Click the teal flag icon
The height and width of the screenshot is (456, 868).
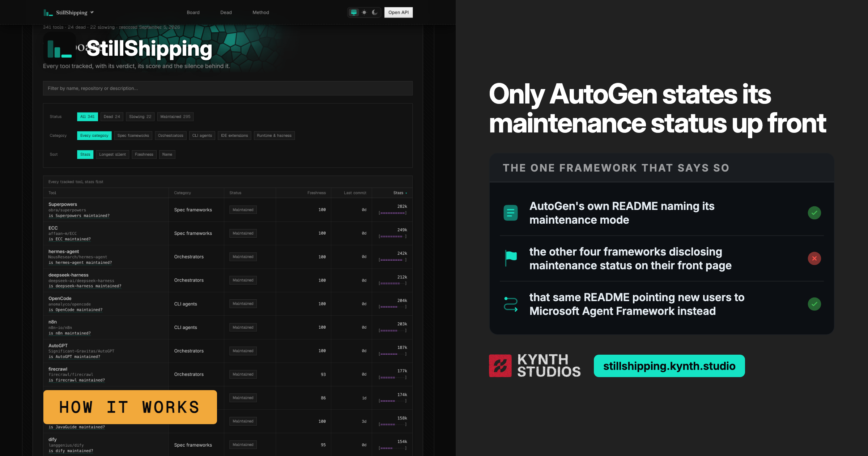[x=511, y=258]
